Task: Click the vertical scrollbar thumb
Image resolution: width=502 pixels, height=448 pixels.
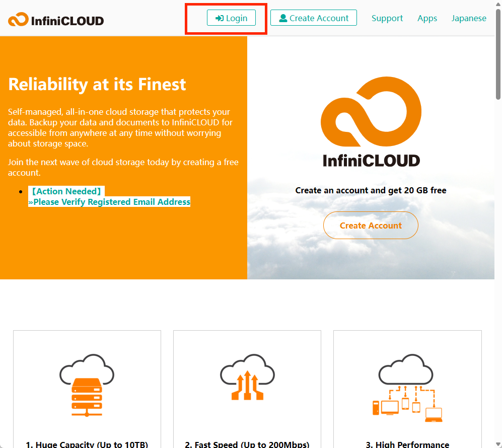Action: tap(498, 54)
